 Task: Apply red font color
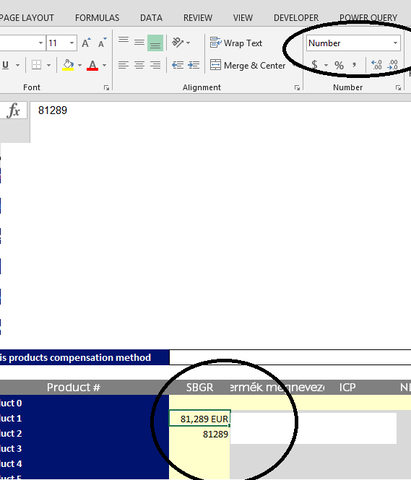pos(92,65)
